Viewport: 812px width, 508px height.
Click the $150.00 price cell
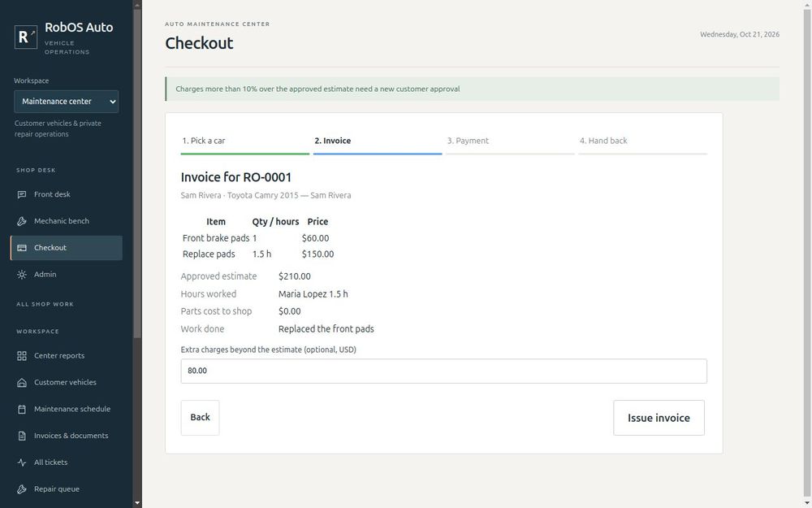318,254
